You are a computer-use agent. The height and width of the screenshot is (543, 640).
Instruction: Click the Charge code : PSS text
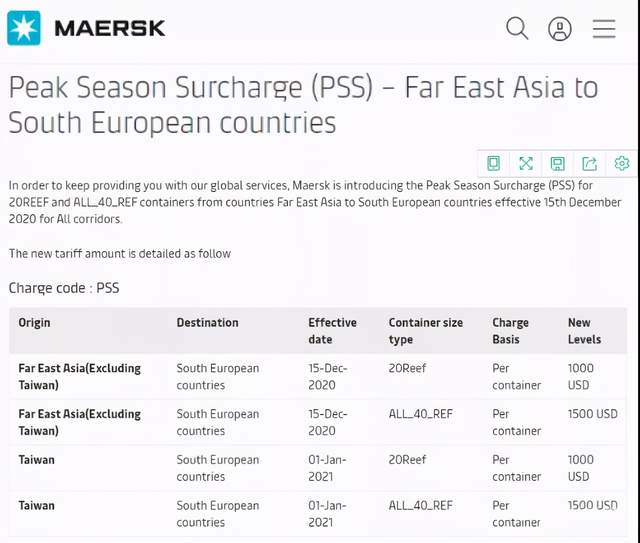[x=64, y=288]
